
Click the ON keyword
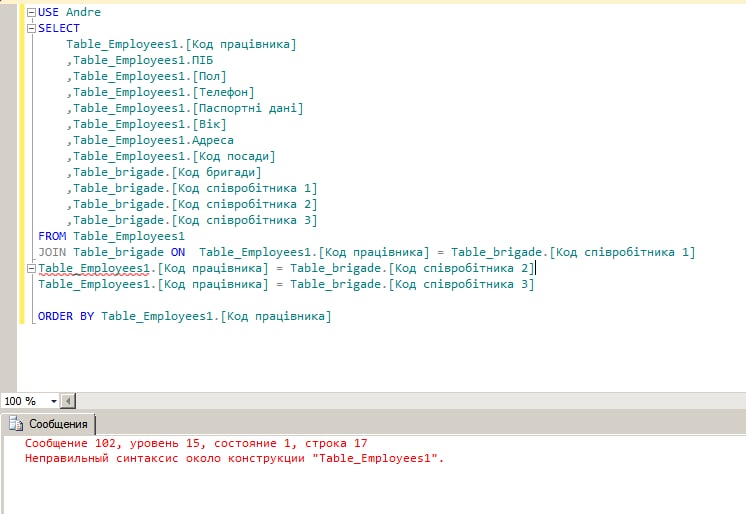tap(178, 252)
